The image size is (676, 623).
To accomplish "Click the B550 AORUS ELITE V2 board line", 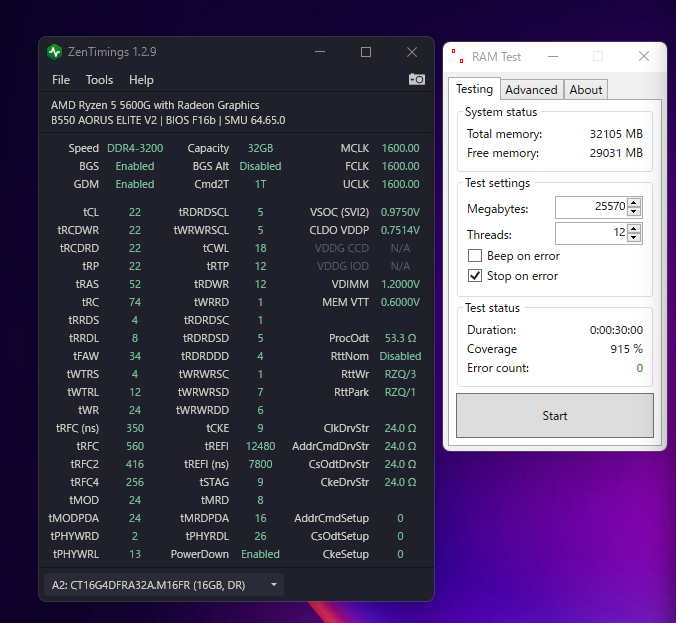I will [x=168, y=120].
